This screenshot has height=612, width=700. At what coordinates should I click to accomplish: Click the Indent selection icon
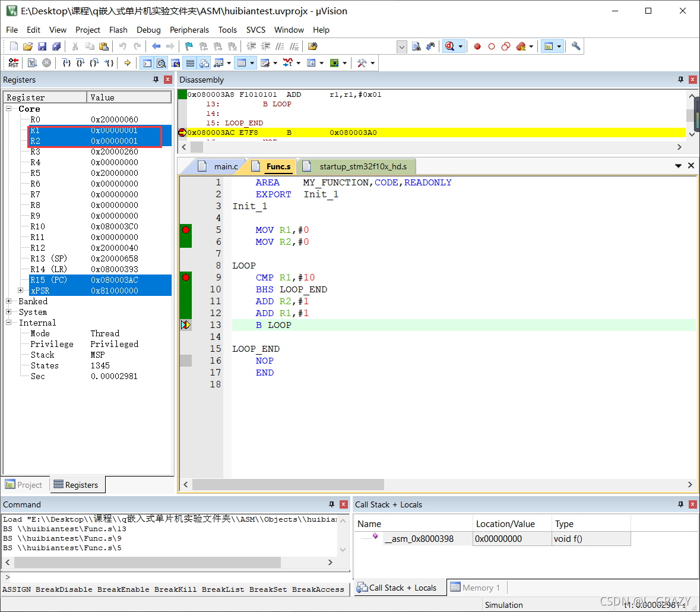[251, 46]
